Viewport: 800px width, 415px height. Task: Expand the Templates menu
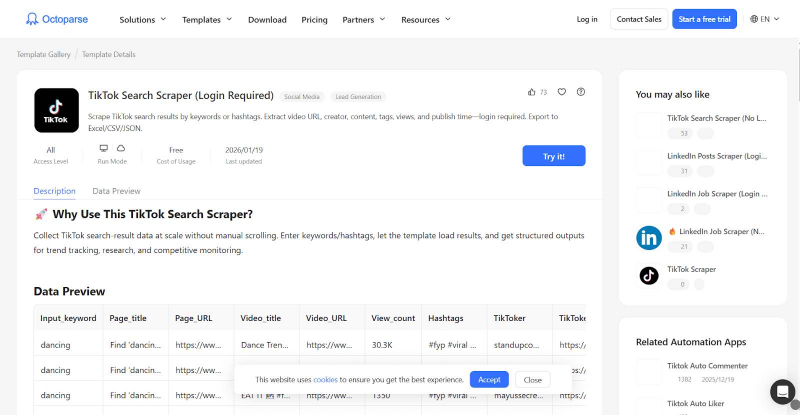click(207, 19)
